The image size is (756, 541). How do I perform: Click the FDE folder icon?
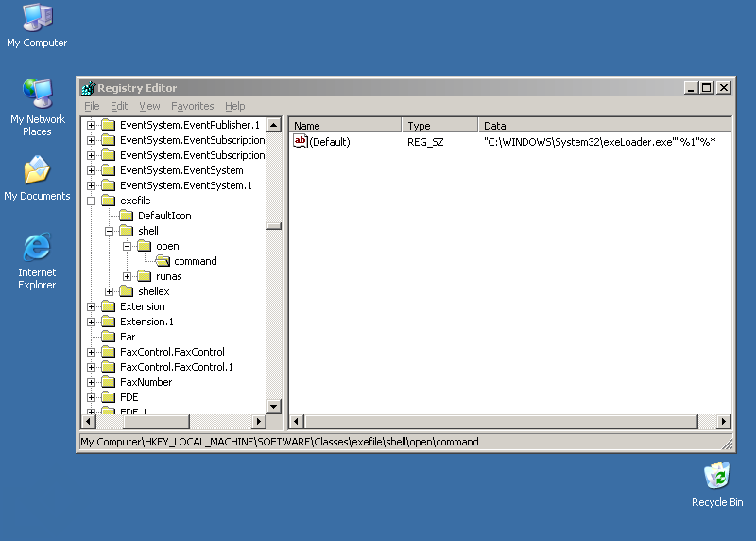(109, 397)
